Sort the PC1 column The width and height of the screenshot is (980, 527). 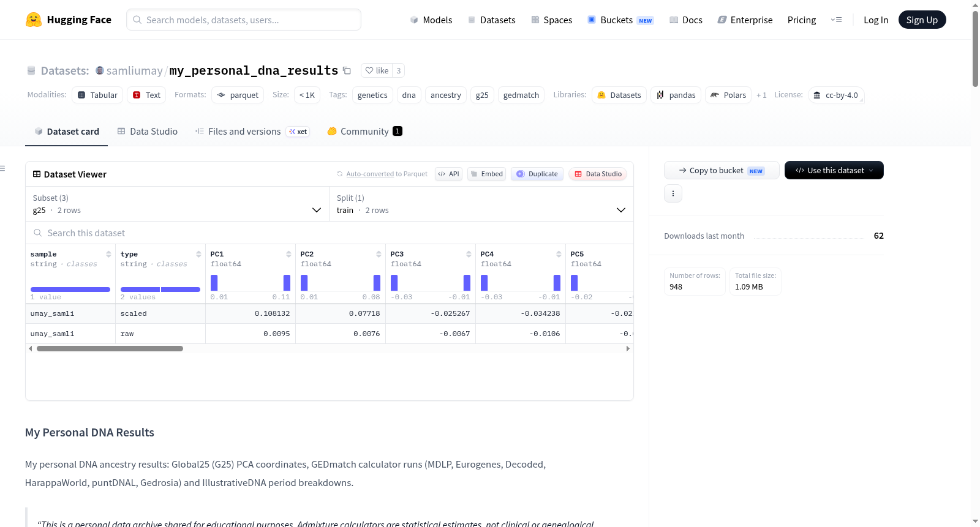point(288,254)
